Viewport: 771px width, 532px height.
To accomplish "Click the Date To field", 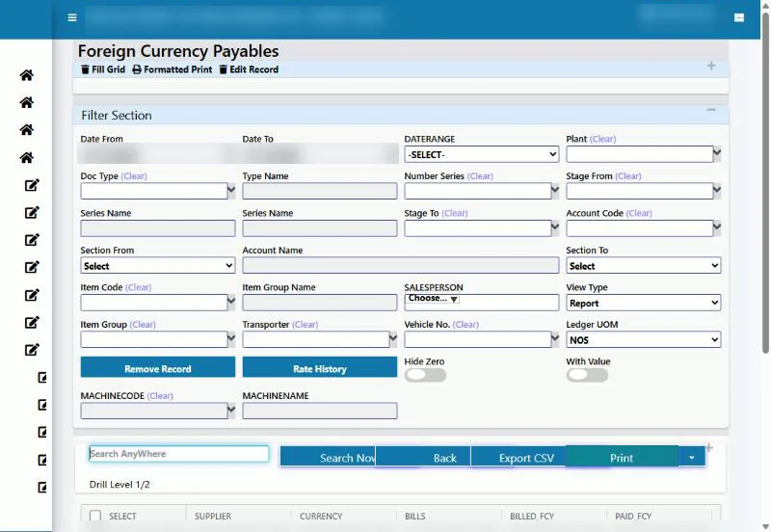I will pyautogui.click(x=320, y=154).
